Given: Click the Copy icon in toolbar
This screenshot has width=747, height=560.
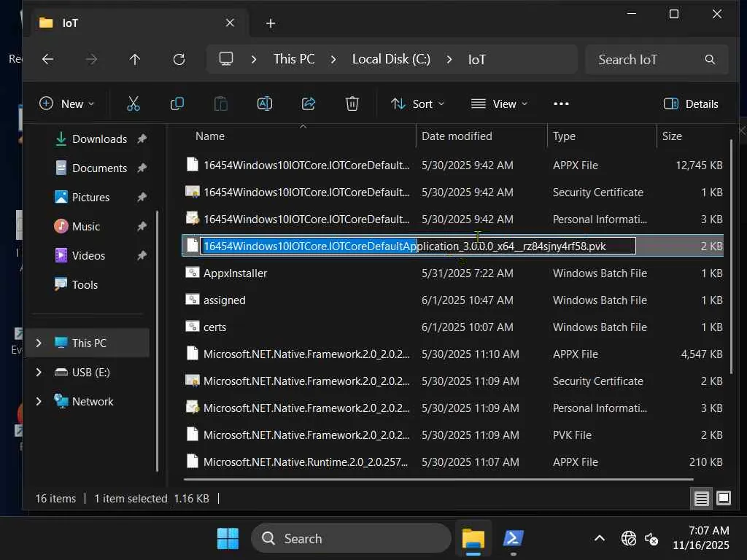Looking at the screenshot, I should coord(177,104).
